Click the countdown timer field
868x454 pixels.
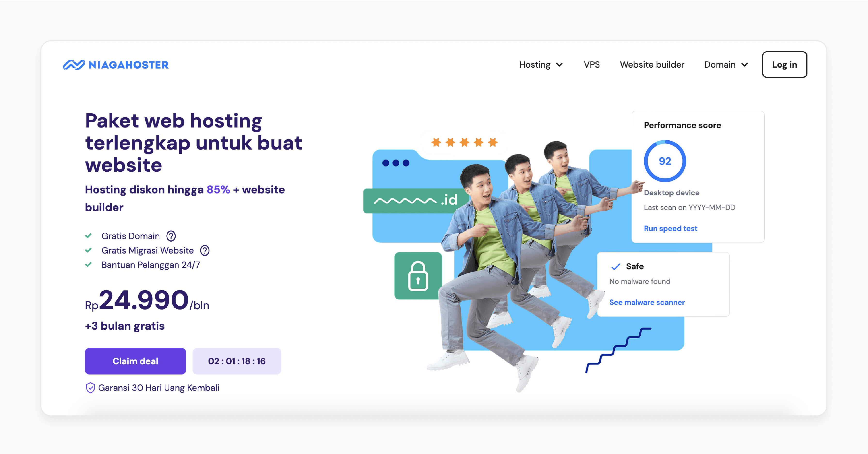(x=236, y=361)
